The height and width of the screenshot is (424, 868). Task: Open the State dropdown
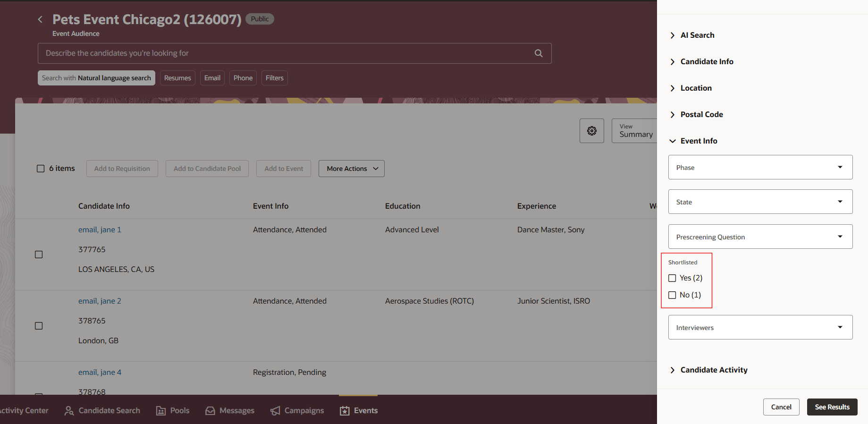[760, 202]
